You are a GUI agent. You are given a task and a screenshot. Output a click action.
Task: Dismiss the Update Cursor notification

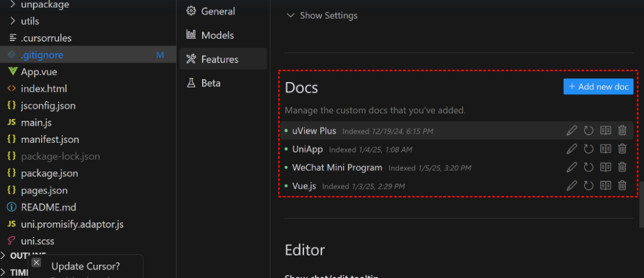[x=36, y=263]
